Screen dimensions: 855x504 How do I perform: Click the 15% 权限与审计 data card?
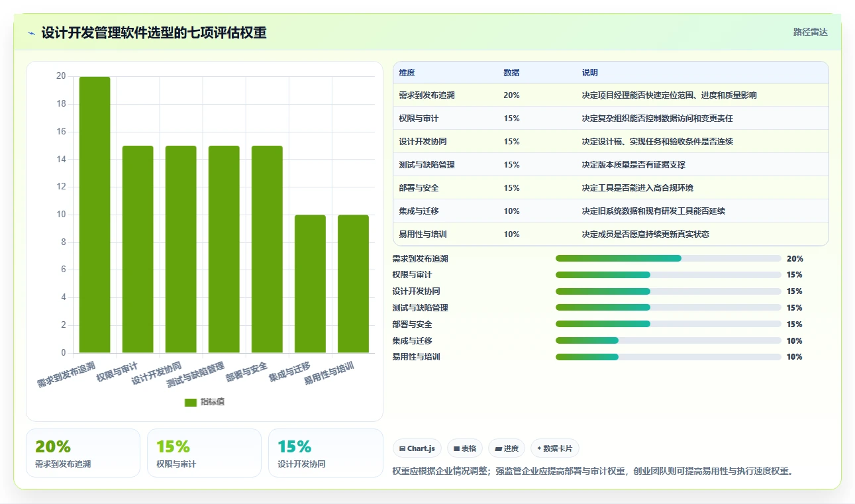tap(204, 453)
